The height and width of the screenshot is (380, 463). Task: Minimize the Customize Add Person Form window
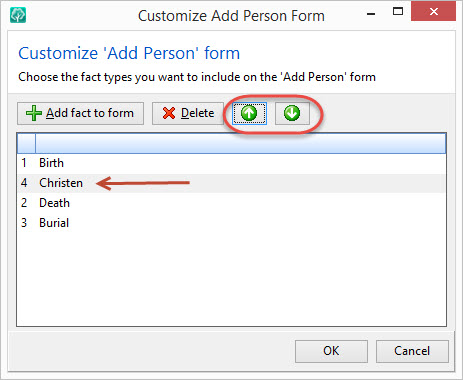(x=371, y=14)
